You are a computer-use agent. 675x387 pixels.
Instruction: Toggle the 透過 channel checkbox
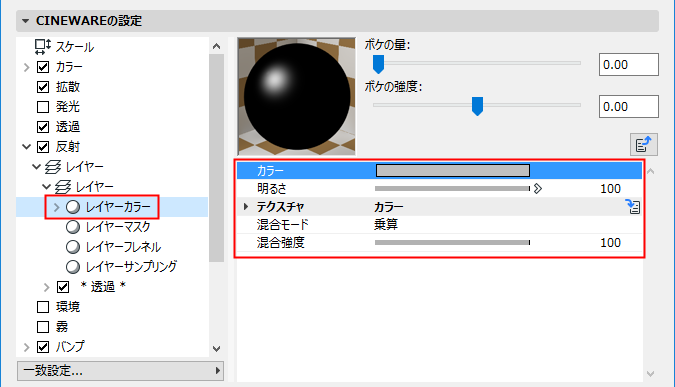pos(43,127)
